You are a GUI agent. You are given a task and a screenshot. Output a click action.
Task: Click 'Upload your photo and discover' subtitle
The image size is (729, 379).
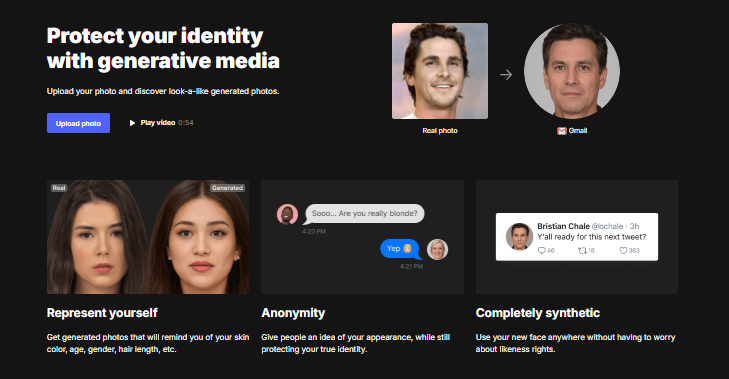click(x=163, y=91)
